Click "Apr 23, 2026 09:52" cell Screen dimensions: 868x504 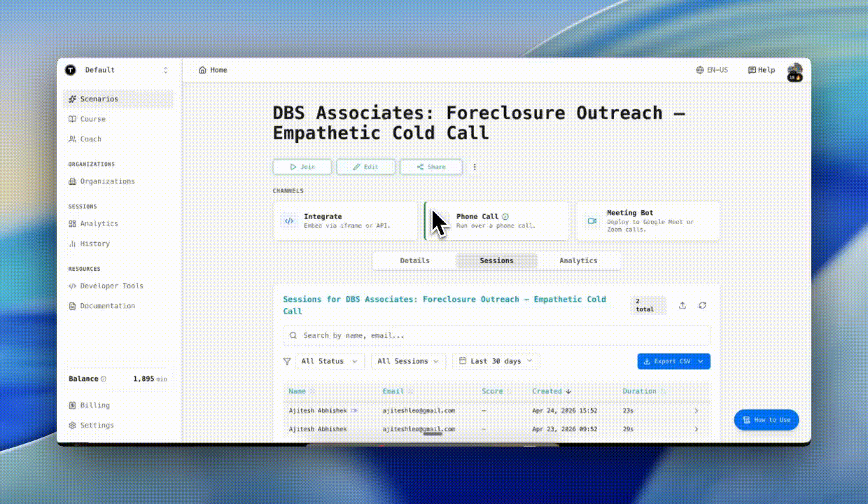[564, 428]
